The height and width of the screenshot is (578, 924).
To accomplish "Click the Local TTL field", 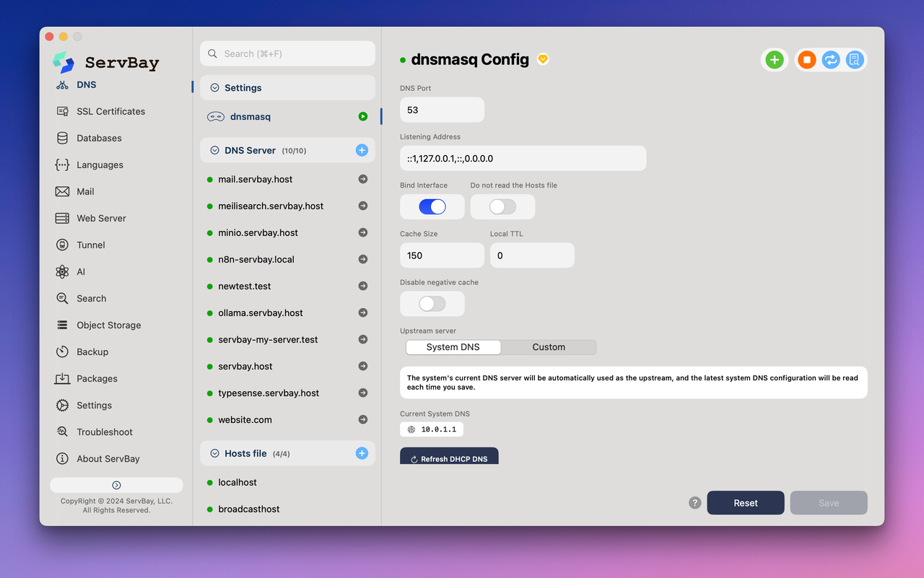I will coord(532,255).
